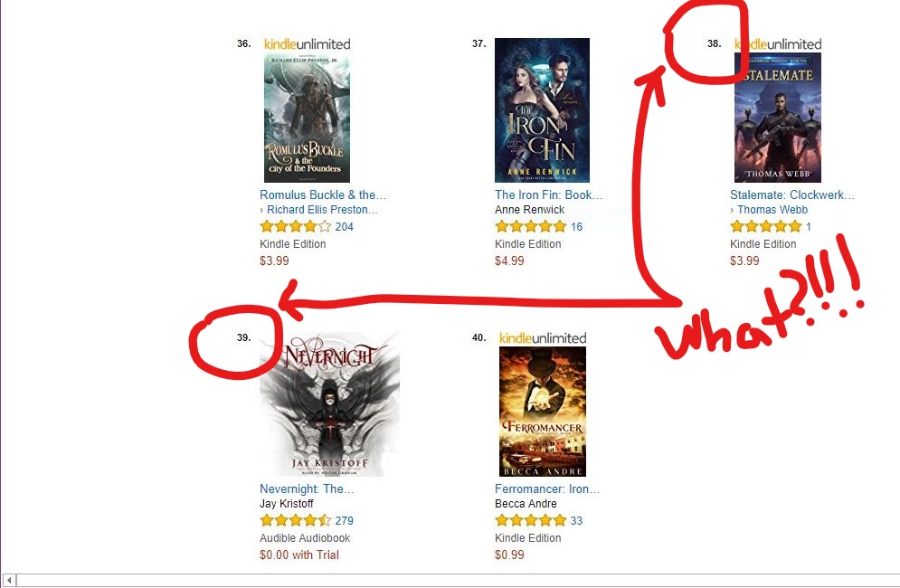This screenshot has height=588, width=900.
Task: Click the horizontal scrollbar left arrow
Action: (x=9, y=581)
